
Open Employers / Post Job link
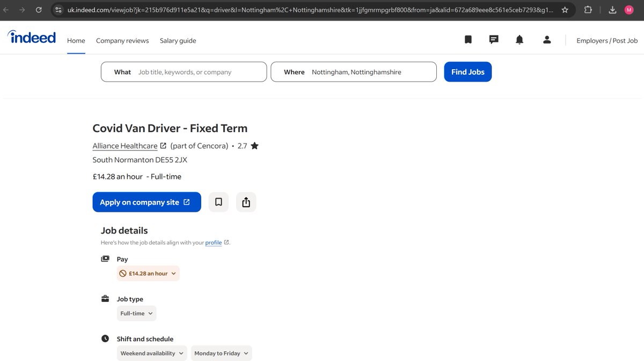click(607, 41)
